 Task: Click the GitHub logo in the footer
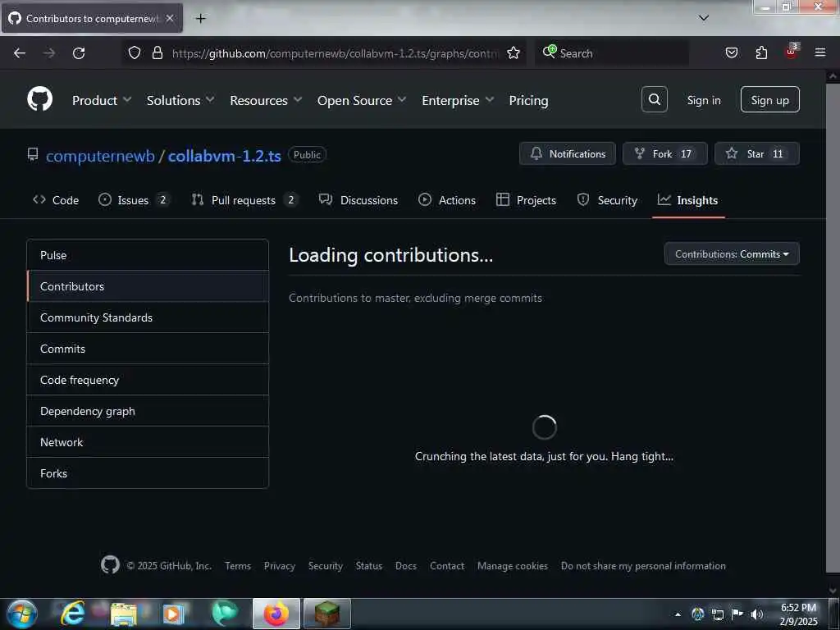(x=110, y=564)
